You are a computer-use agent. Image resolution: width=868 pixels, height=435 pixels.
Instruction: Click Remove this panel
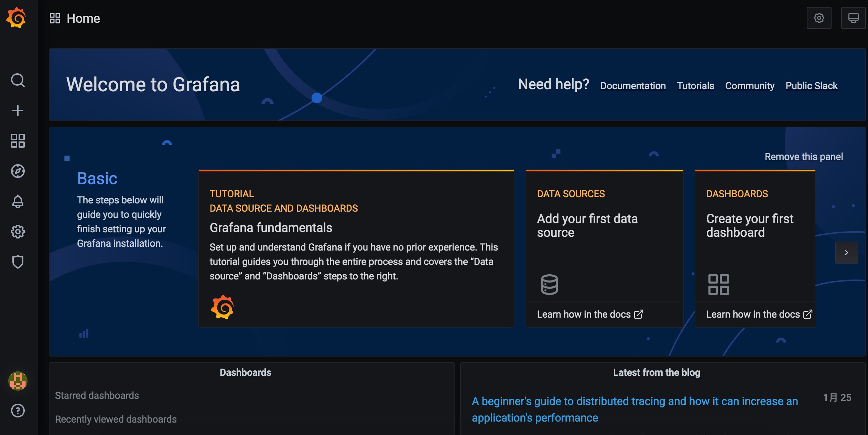[x=803, y=157]
